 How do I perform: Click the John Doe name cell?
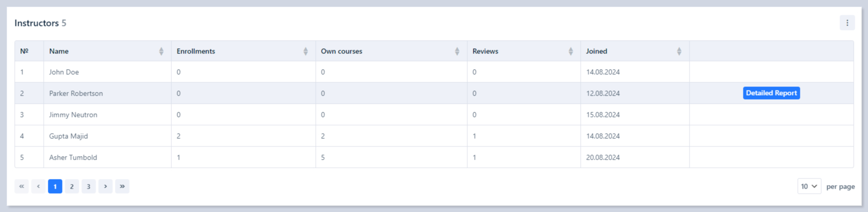coord(64,72)
